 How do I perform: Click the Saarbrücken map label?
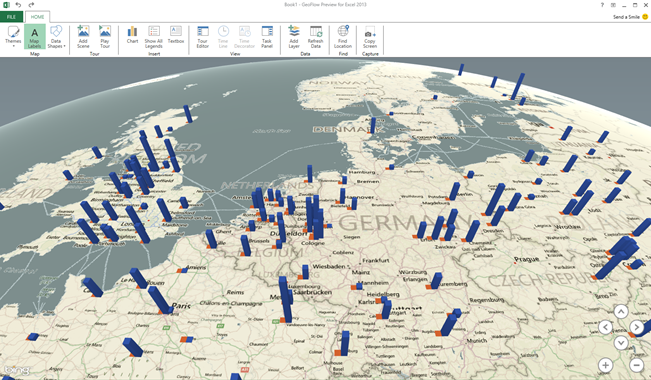point(313,292)
